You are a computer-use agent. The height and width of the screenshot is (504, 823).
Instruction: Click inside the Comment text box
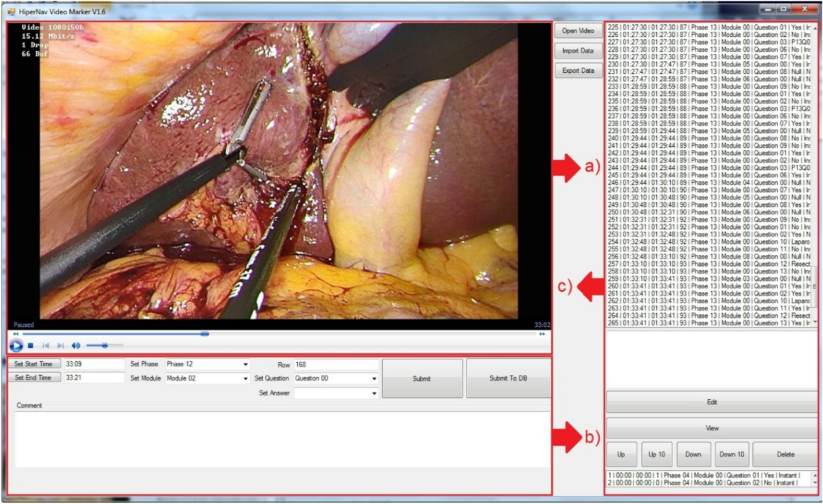tap(282, 439)
